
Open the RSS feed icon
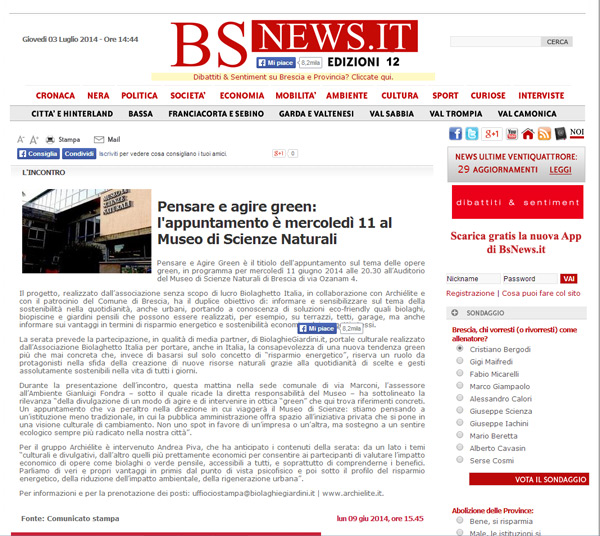pyautogui.click(x=544, y=134)
